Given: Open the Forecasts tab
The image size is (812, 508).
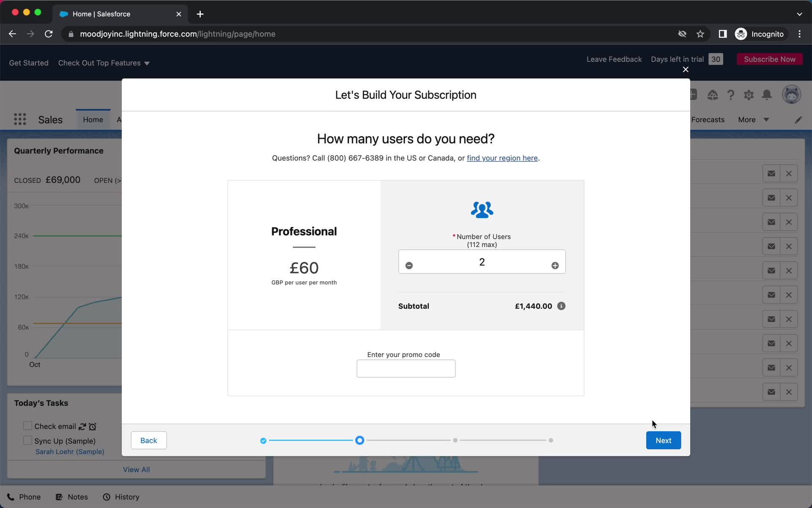Looking at the screenshot, I should (x=708, y=119).
